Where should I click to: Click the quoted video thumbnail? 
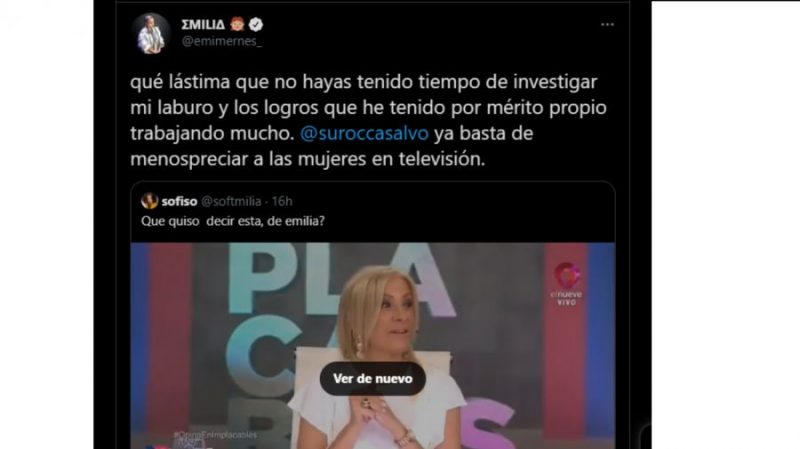tap(372, 346)
